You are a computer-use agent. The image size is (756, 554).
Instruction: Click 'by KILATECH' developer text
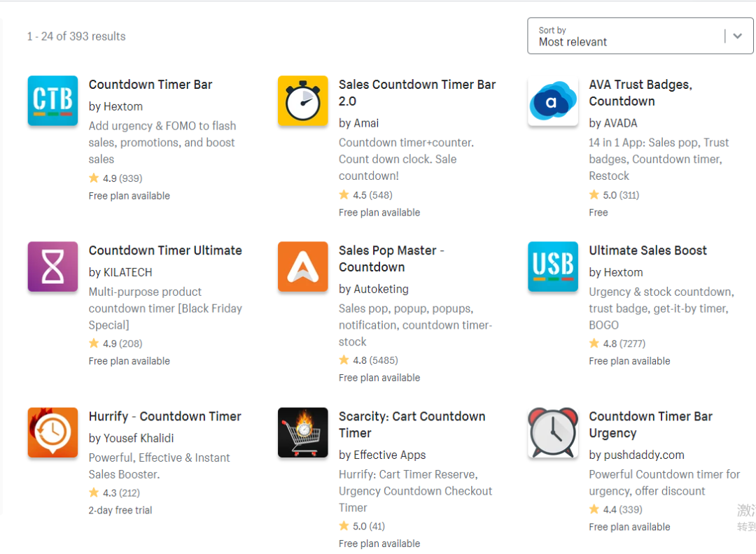(x=120, y=273)
